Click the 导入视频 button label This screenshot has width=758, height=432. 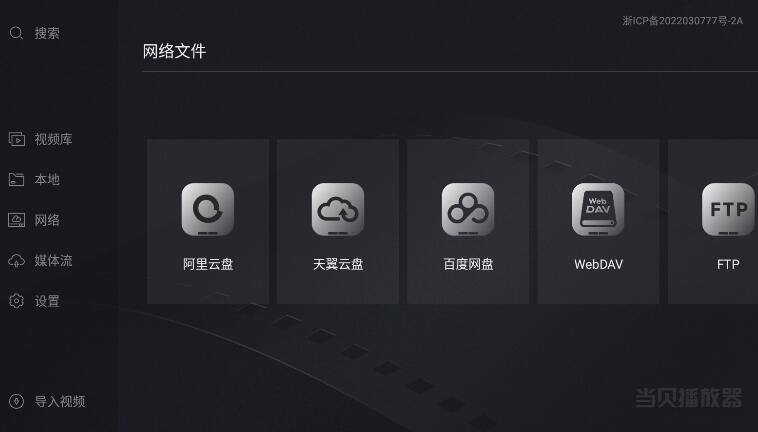[x=60, y=401]
